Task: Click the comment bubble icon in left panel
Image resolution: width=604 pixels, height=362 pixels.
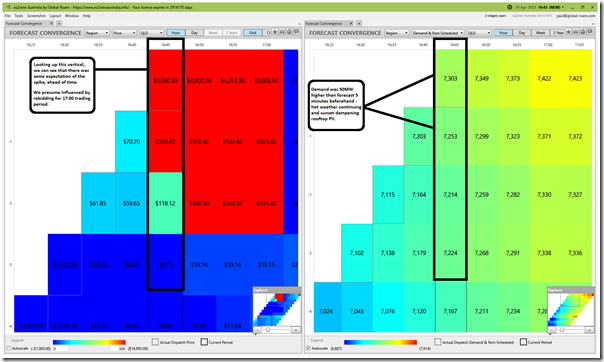Action: (x=296, y=32)
